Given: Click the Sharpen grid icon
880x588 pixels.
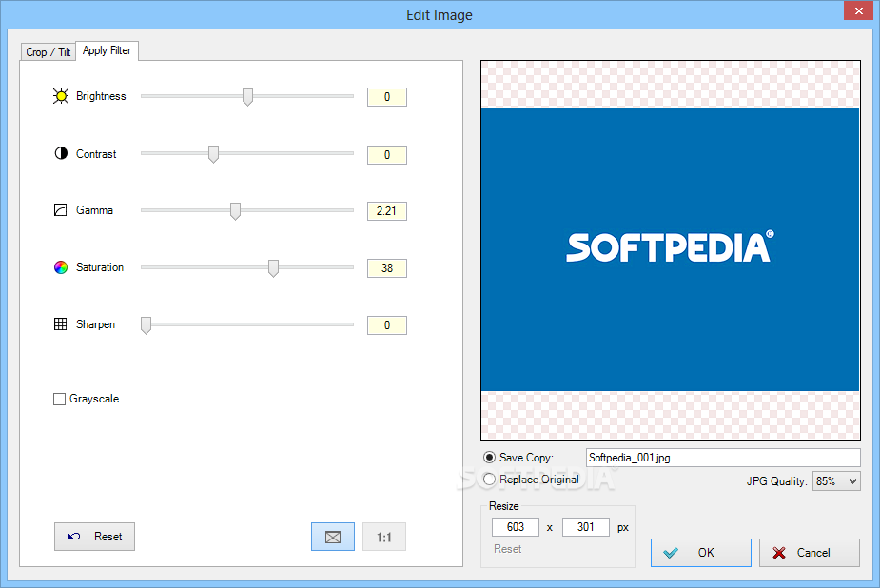Looking at the screenshot, I should click(61, 323).
